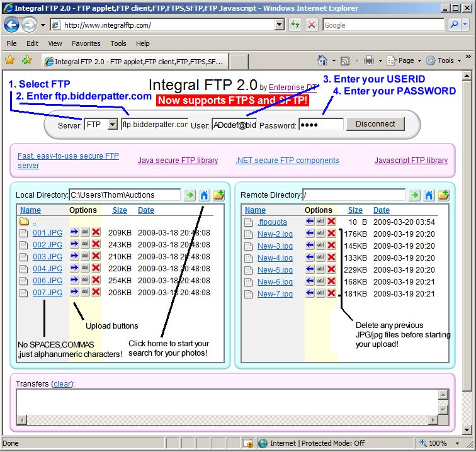This screenshot has height=452, width=476.
Task: Click the browser Home icon
Action: 322,60
